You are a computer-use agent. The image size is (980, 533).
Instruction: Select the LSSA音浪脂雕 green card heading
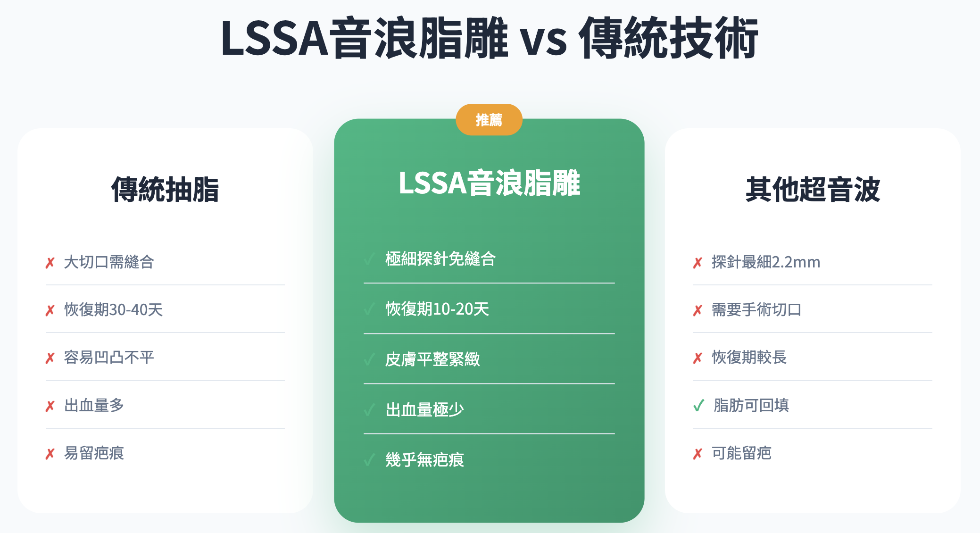pos(489,183)
